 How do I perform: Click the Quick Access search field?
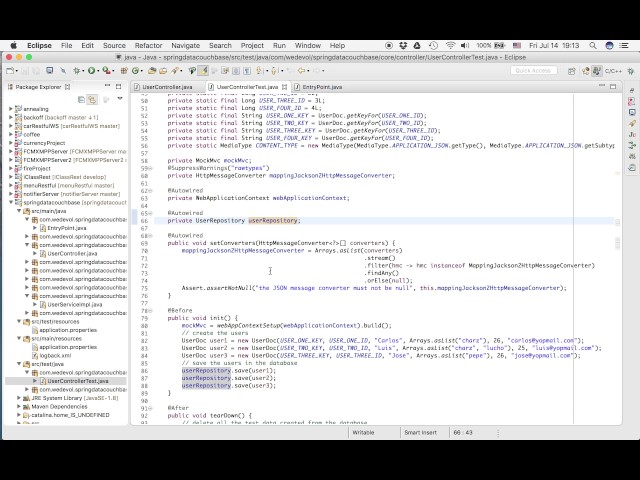coord(533,71)
